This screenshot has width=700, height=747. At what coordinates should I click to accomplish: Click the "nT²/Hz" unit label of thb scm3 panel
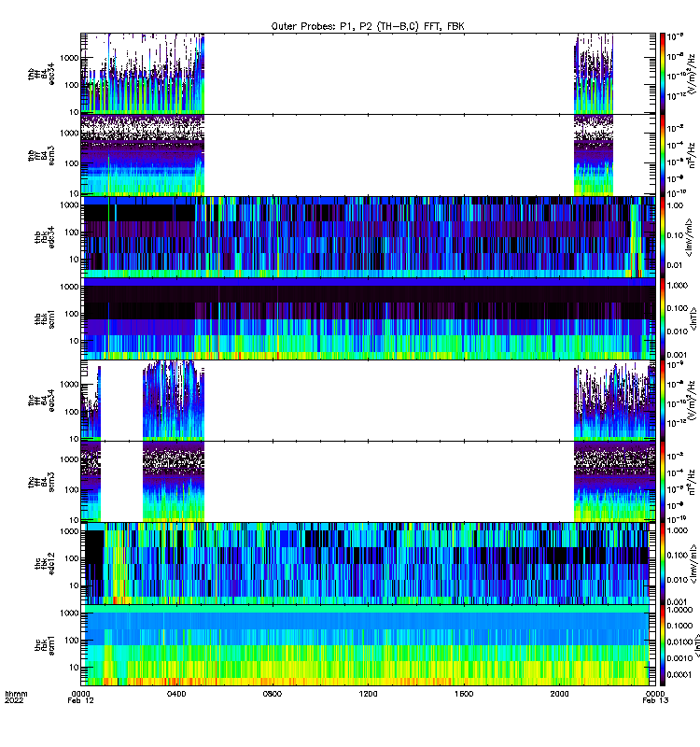point(692,155)
